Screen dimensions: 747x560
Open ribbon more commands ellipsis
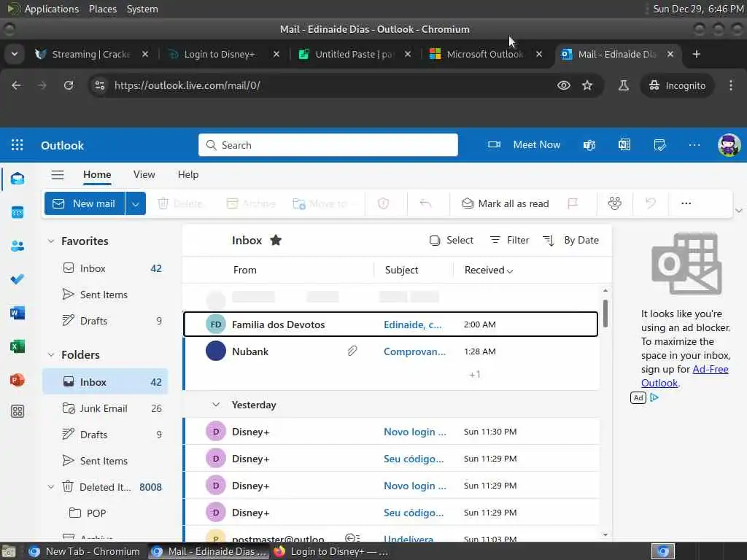click(x=686, y=204)
